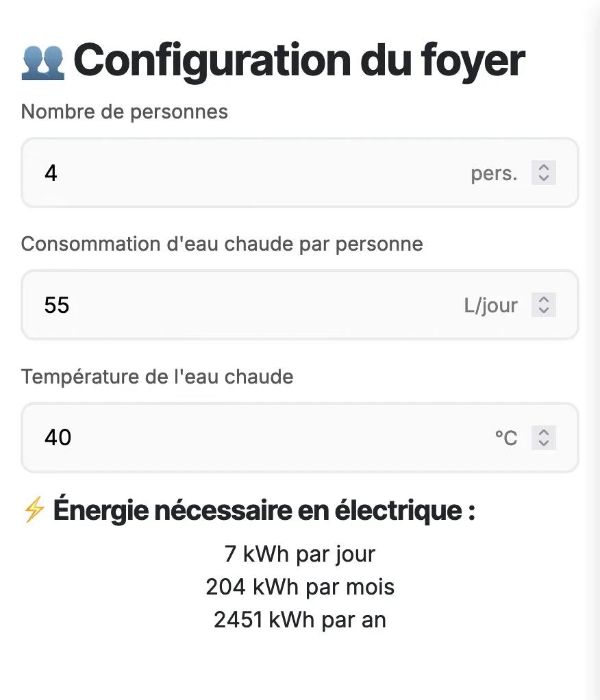The height and width of the screenshot is (700, 600).
Task: Click the Température de l'eau chaude label
Action: tap(157, 377)
